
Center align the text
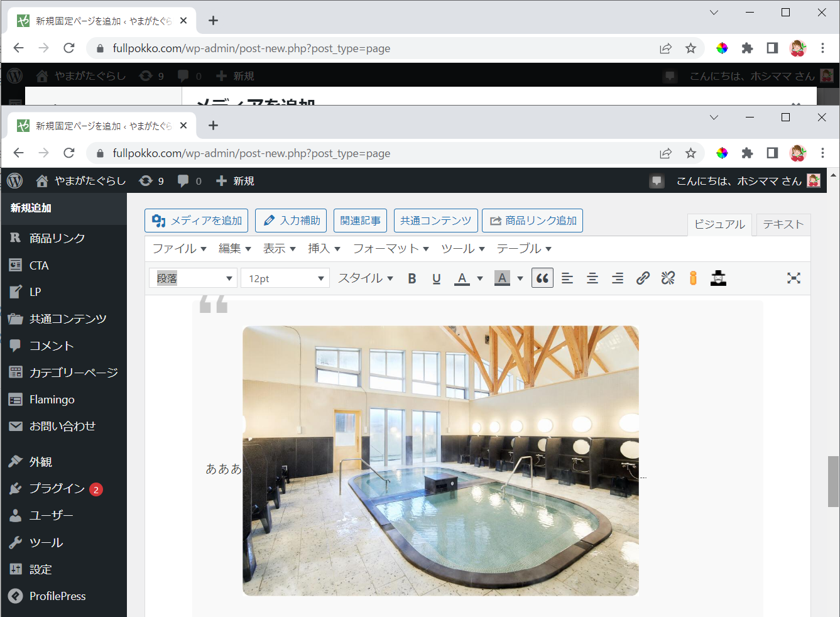point(592,278)
